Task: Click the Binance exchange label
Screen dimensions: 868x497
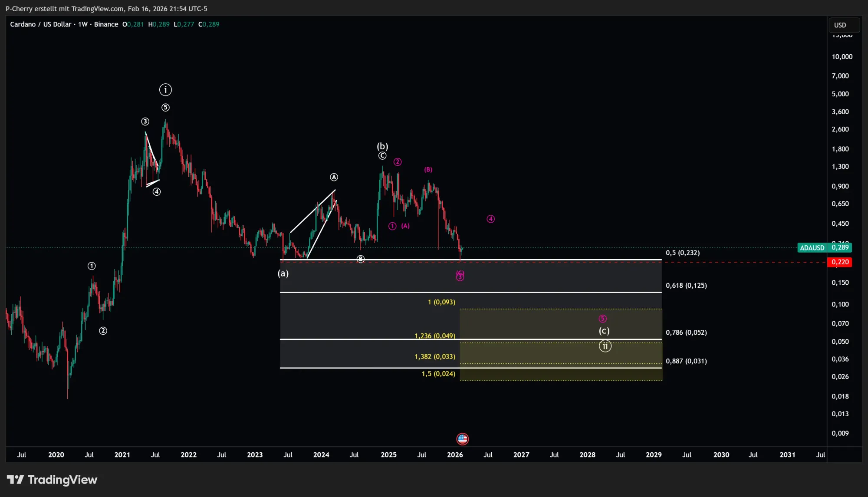Action: click(x=105, y=24)
